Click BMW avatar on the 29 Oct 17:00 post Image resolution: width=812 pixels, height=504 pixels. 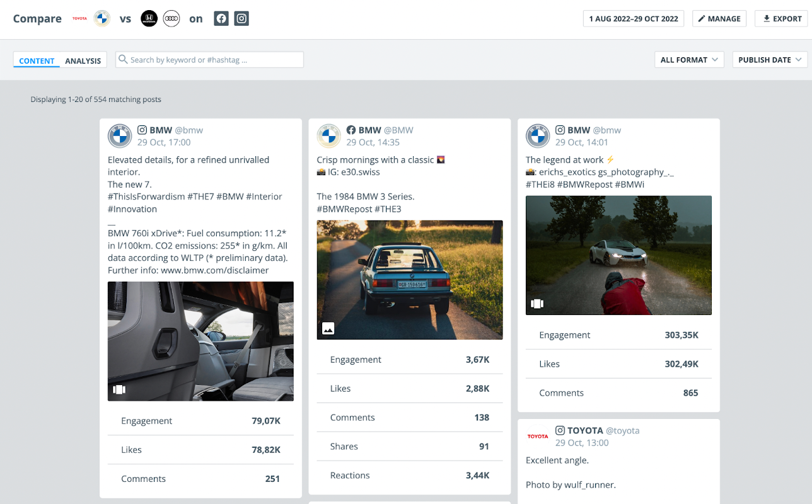(x=120, y=136)
